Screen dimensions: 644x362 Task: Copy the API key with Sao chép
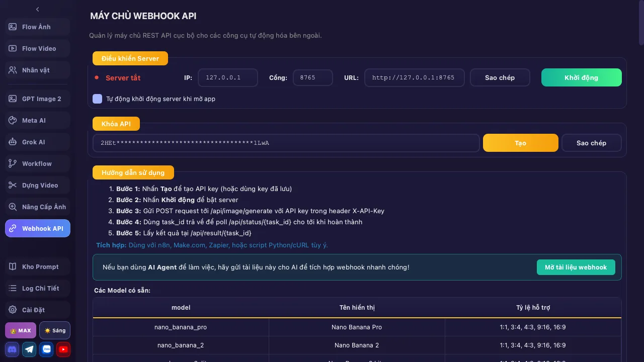[592, 143]
